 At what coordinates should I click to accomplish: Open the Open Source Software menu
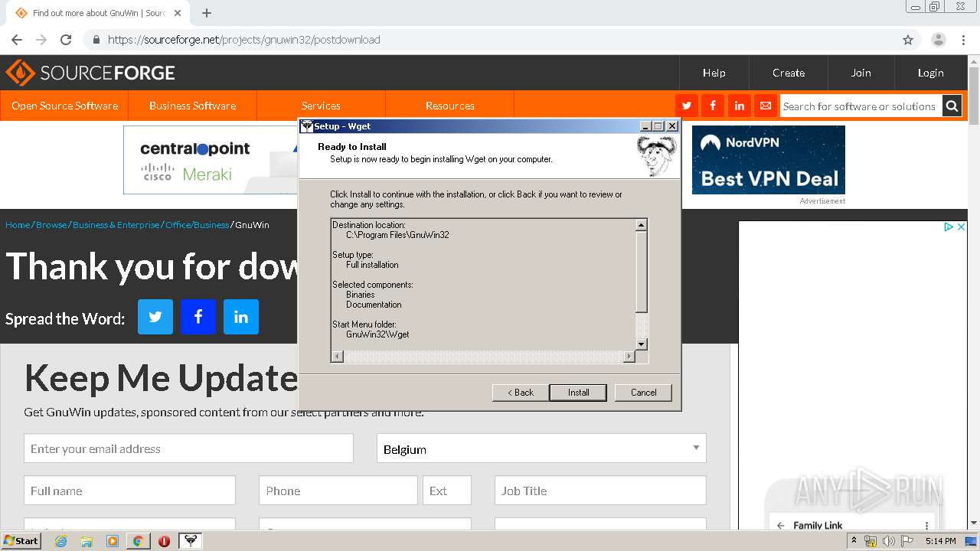pos(64,106)
